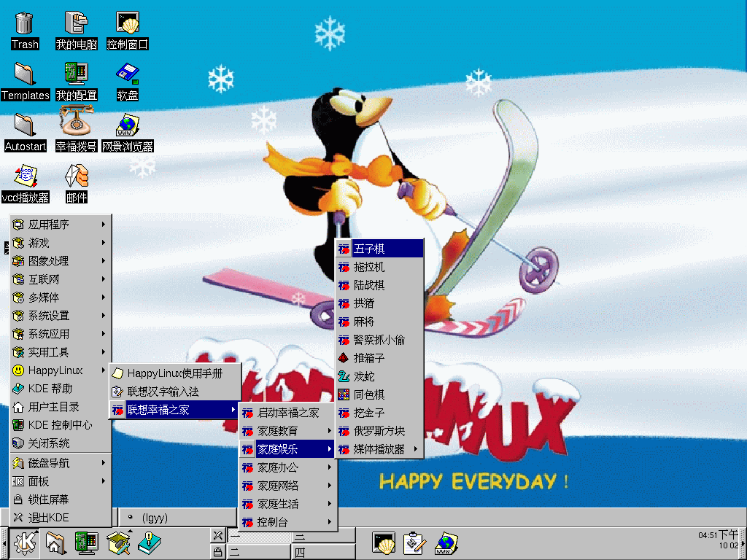Open HappyLinux使用手册 menu entry
Image resolution: width=747 pixels, height=560 pixels.
175,373
